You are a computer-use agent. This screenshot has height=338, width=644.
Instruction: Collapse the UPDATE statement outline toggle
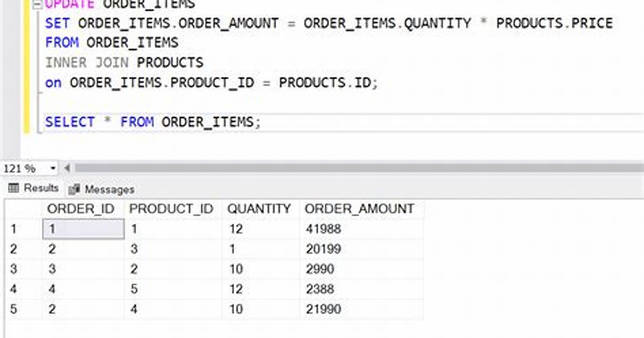37,5
